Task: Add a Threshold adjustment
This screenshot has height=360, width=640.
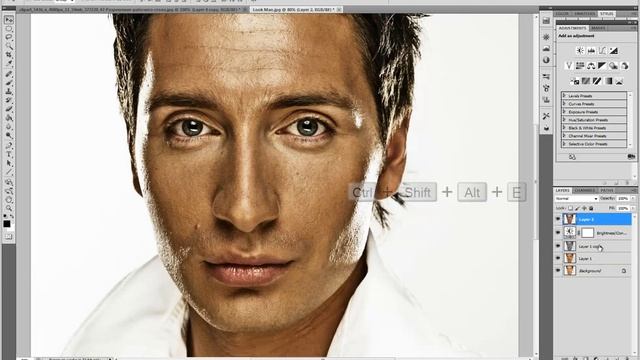Action: click(597, 81)
